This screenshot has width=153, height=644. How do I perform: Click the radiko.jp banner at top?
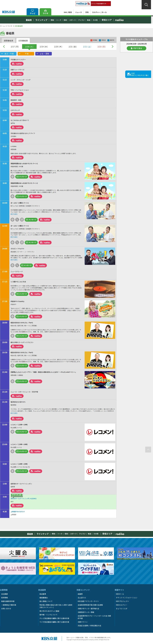(x=93, y=4)
